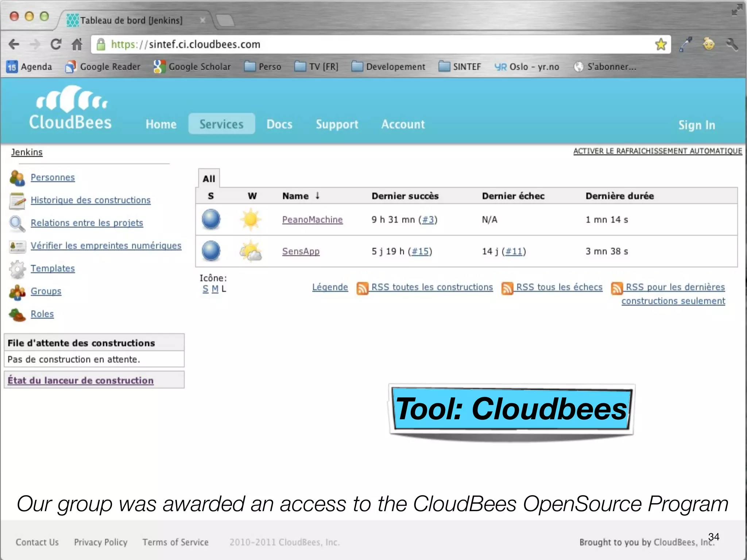Image resolution: width=747 pixels, height=560 pixels.
Task: Click the magnifier icon for Relations entre les projets
Action: pos(17,223)
